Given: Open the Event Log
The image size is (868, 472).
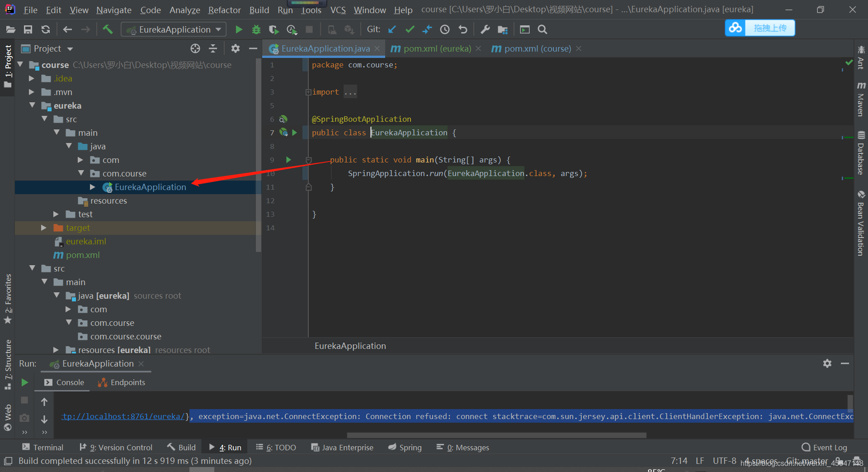Looking at the screenshot, I should (824, 447).
